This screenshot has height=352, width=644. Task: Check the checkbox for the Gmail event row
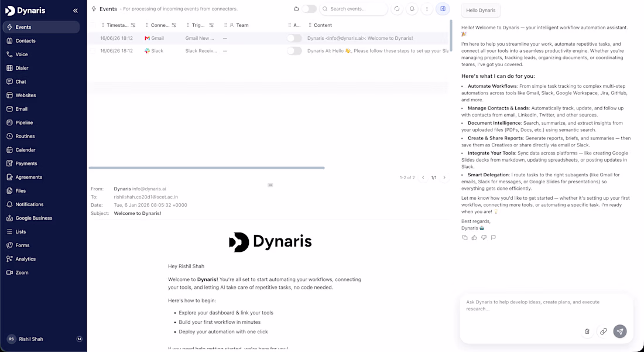pyautogui.click(x=93, y=38)
